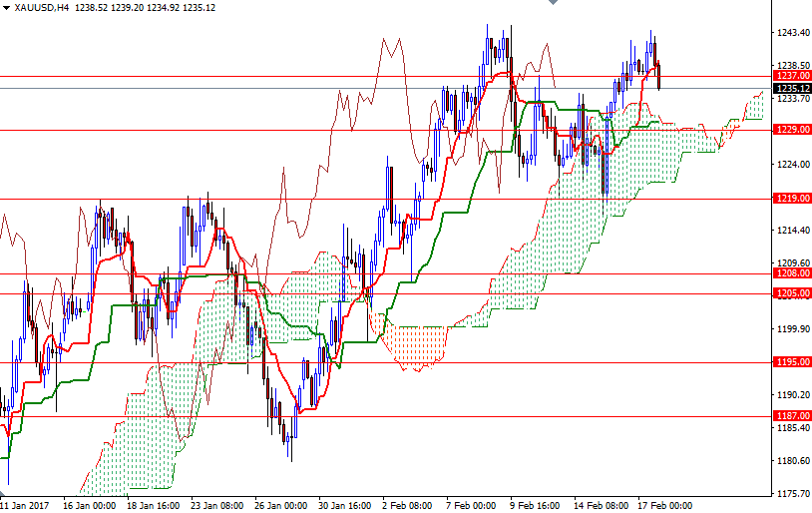Click the black 1235.12 current price tag
This screenshot has height=513, width=812.
[791, 88]
